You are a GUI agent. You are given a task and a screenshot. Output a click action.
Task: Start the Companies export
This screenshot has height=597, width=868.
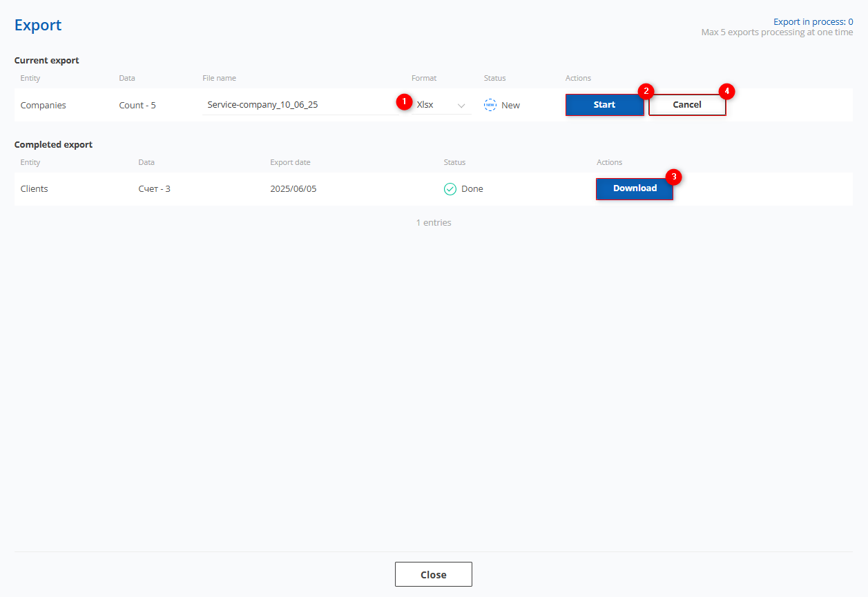pyautogui.click(x=604, y=105)
